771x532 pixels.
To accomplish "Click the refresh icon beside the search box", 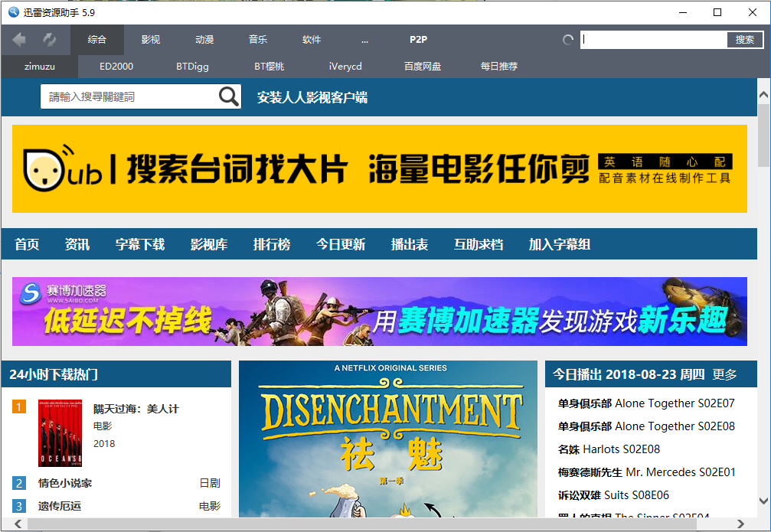I will 567,39.
